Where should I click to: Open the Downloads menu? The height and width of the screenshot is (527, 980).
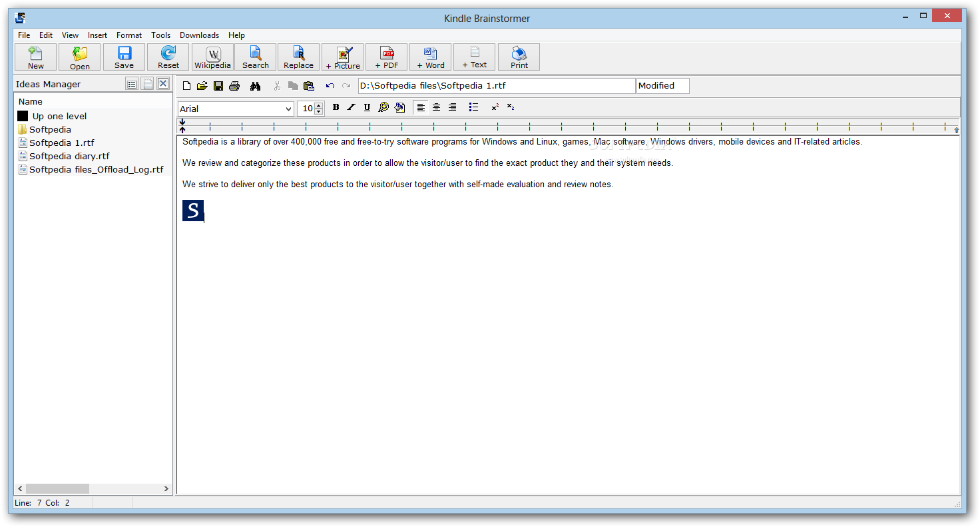(199, 35)
